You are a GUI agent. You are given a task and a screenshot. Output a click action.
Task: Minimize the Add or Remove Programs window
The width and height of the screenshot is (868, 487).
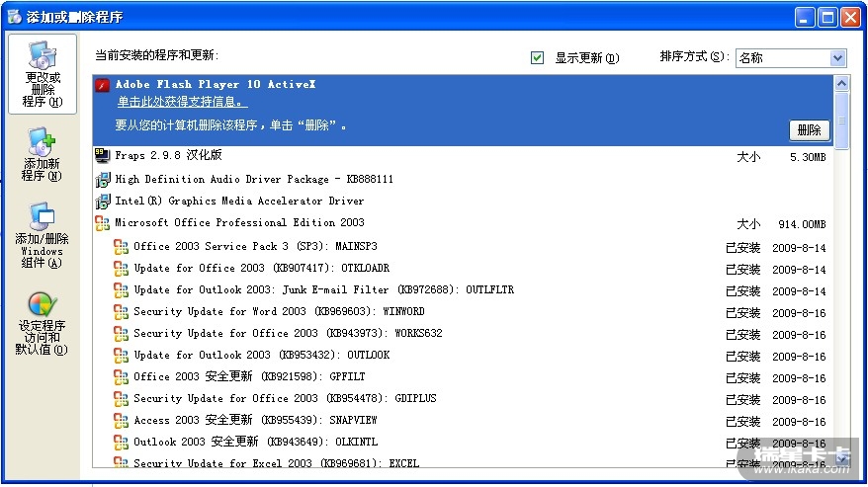[805, 17]
